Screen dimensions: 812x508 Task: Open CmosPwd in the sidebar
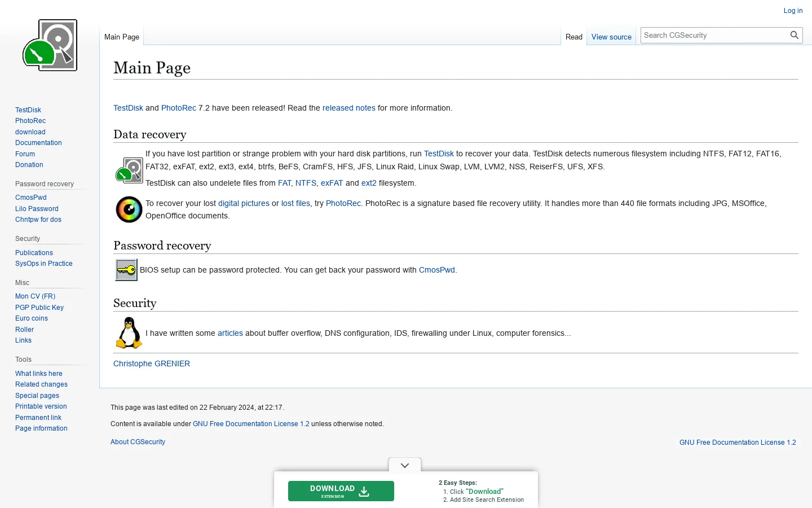(31, 198)
